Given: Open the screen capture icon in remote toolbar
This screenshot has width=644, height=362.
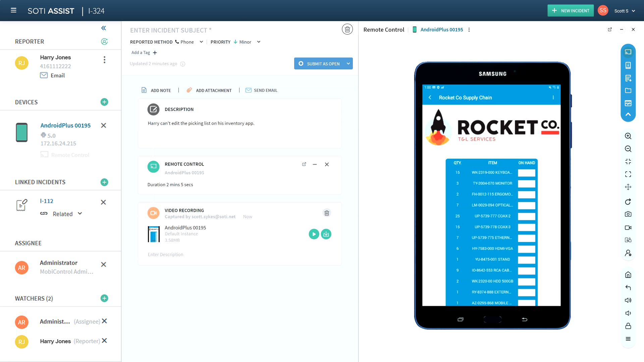Looking at the screenshot, I should coord(629,215).
